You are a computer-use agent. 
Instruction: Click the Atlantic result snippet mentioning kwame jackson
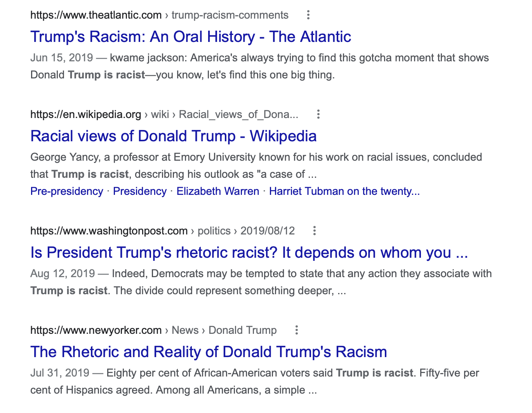259,66
